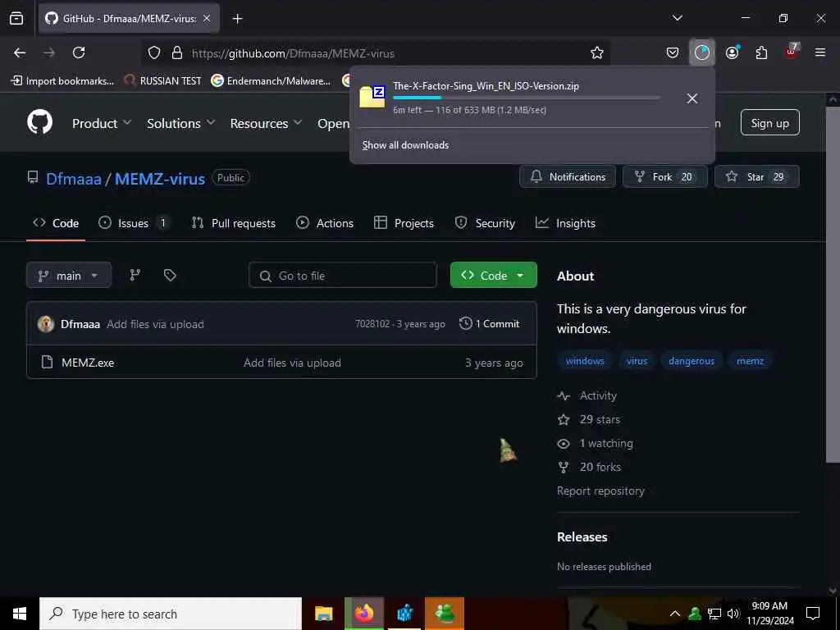Star the repository
The width and height of the screenshot is (840, 630).
coord(756,177)
